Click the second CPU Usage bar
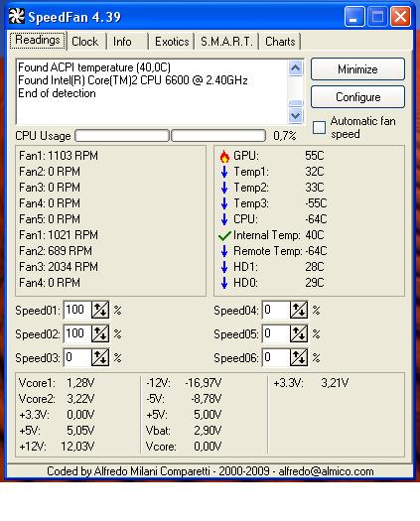 [218, 136]
